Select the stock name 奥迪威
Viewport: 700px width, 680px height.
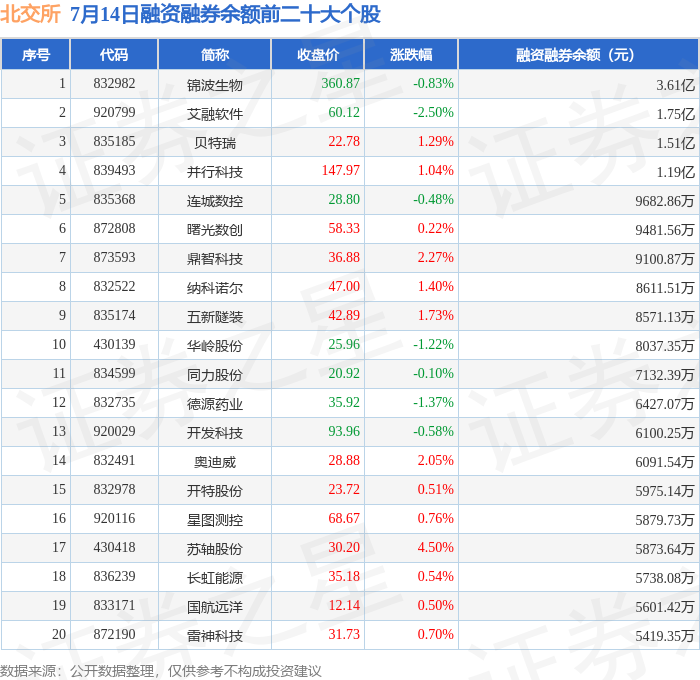coord(215,462)
